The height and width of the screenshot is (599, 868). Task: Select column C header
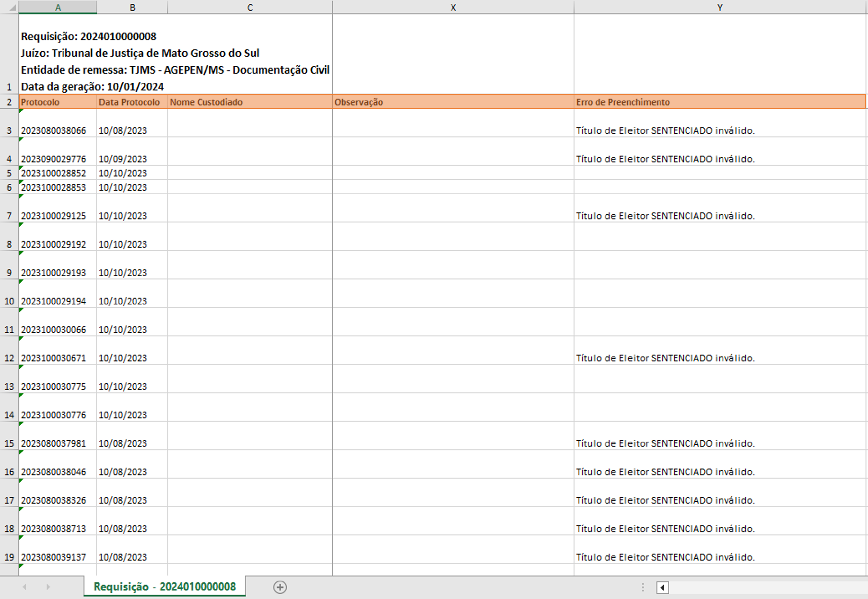250,8
